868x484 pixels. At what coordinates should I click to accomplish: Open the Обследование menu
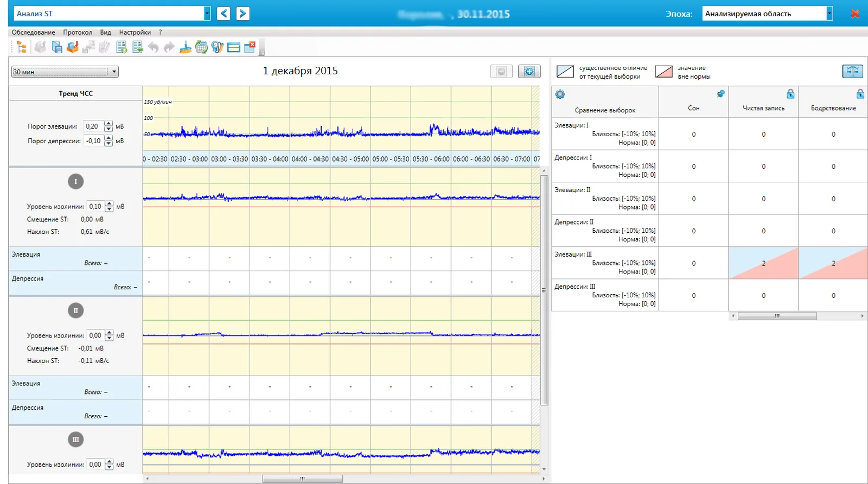(33, 33)
